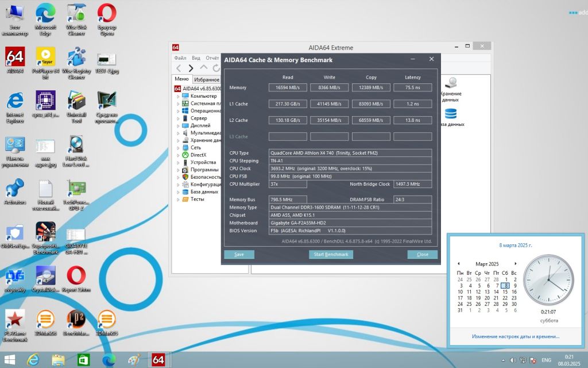Open Report 2.htm desktop file
This screenshot has width=588, height=368.
pyautogui.click(x=76, y=279)
